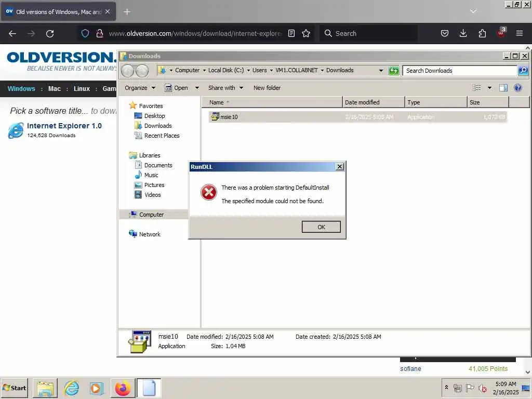Sort files by the Type column
Image resolution: width=532 pixels, height=399 pixels.
click(436, 102)
